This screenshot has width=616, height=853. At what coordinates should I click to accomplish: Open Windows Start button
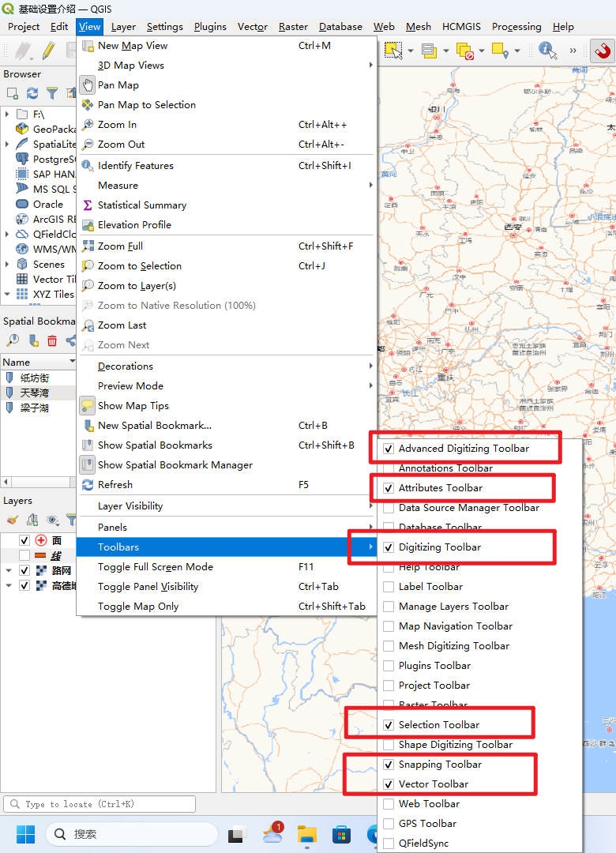(x=25, y=834)
